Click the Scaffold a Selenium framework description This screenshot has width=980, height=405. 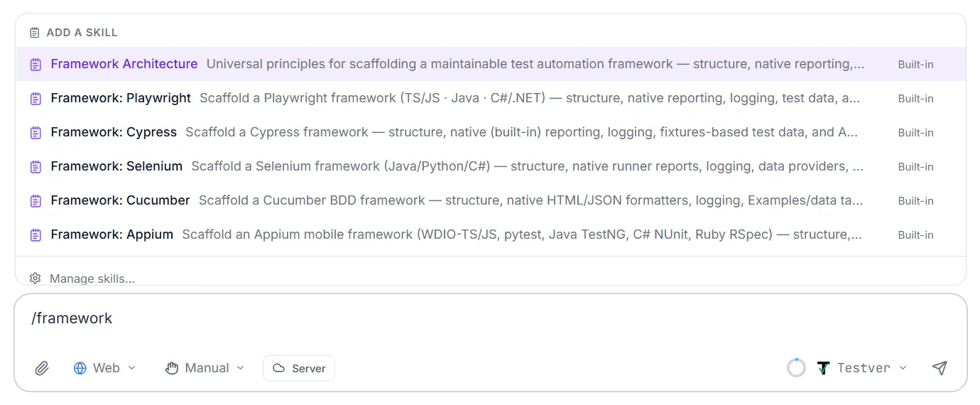528,166
